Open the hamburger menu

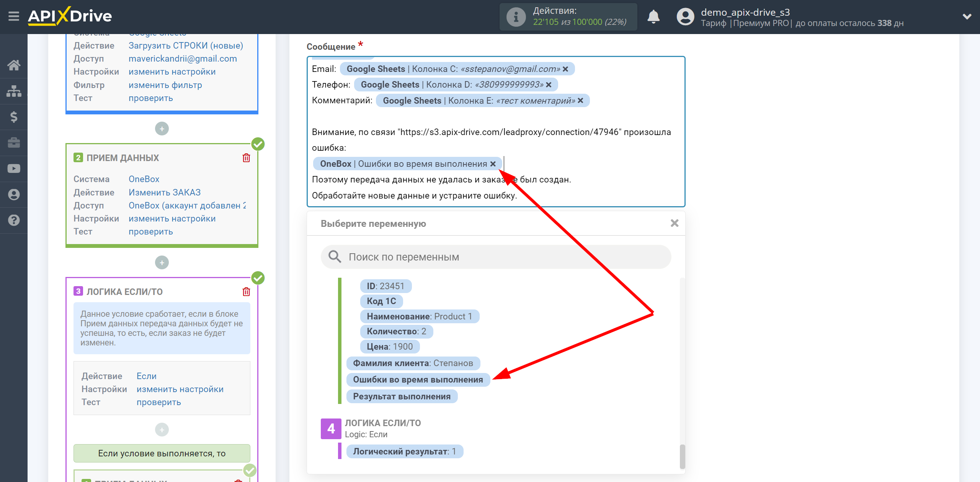click(14, 16)
